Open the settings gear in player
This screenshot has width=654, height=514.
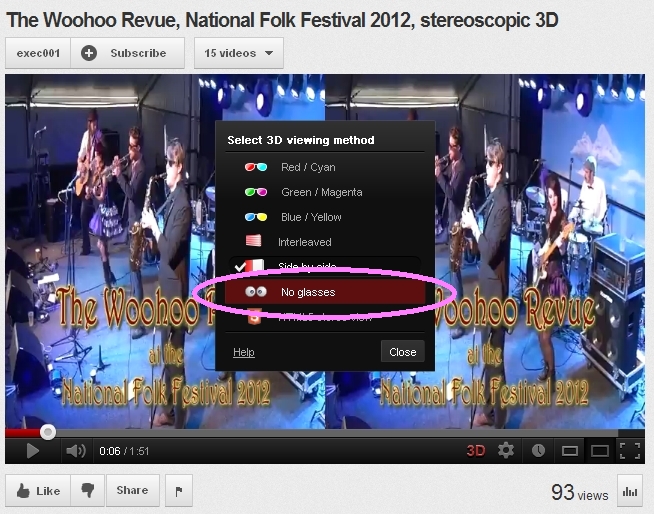[x=506, y=451]
